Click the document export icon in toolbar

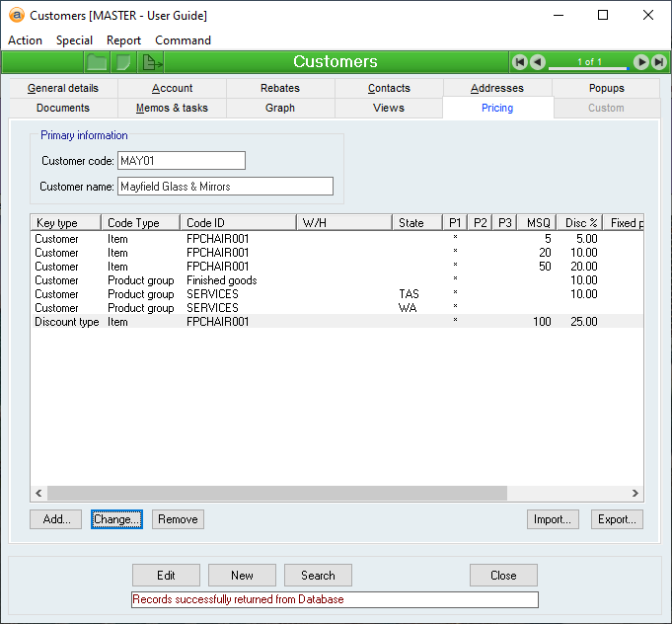click(152, 62)
